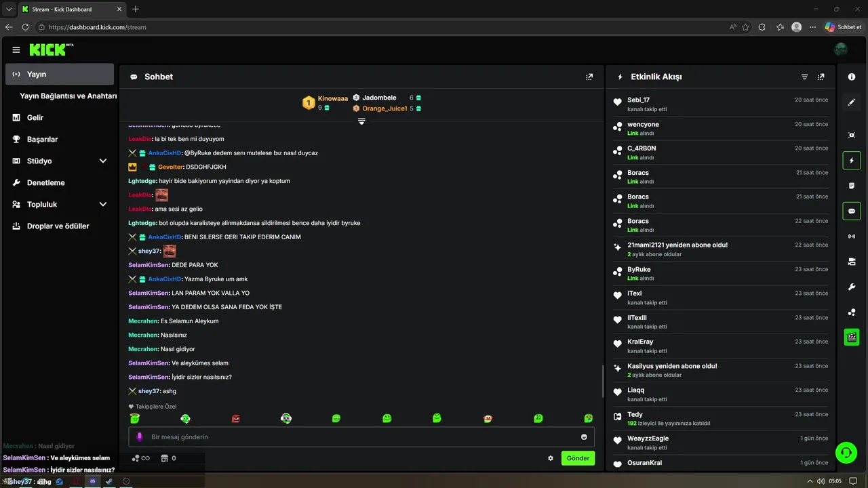The height and width of the screenshot is (488, 868).
Task: Click Orange_Juice1 in the leaderboard
Action: (x=384, y=108)
